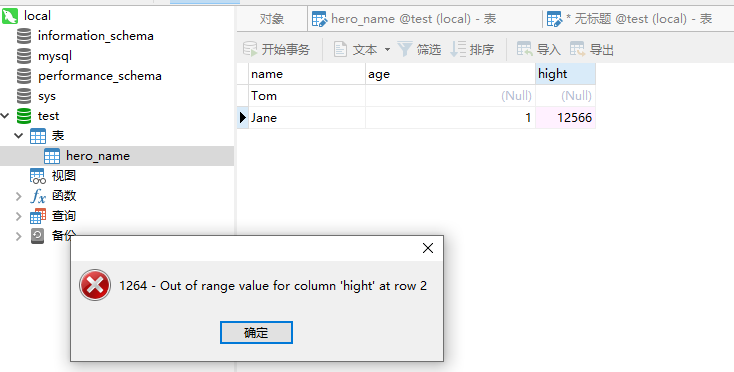
Task: Click the hero_name tab table icon
Action: click(320, 19)
